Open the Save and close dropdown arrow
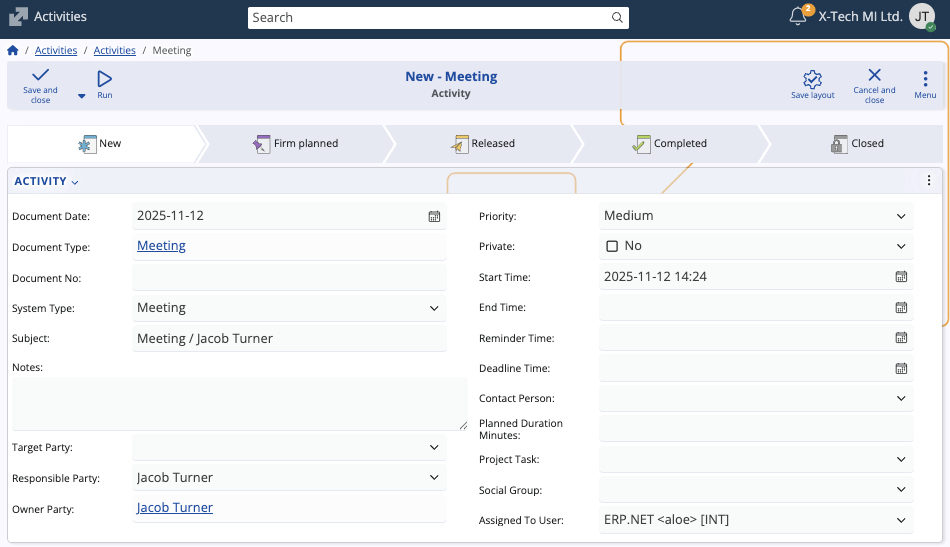This screenshot has width=950, height=547. pos(82,97)
